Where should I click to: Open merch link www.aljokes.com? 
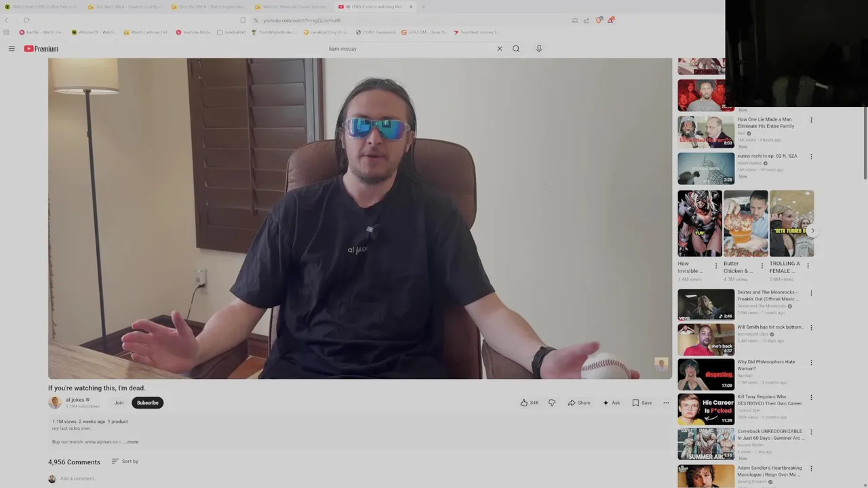103,442
